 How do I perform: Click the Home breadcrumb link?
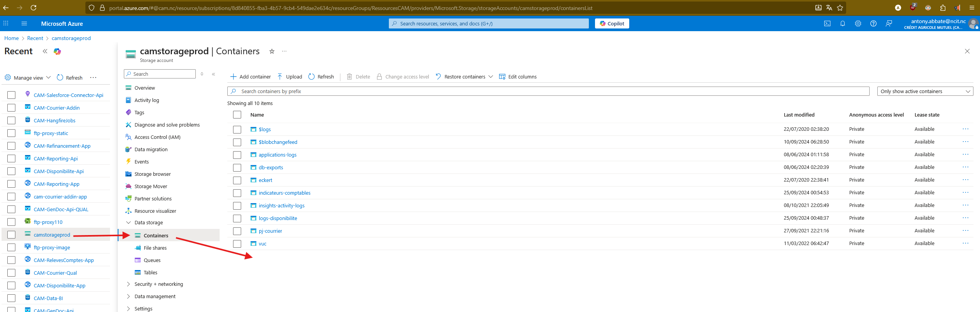click(x=11, y=38)
